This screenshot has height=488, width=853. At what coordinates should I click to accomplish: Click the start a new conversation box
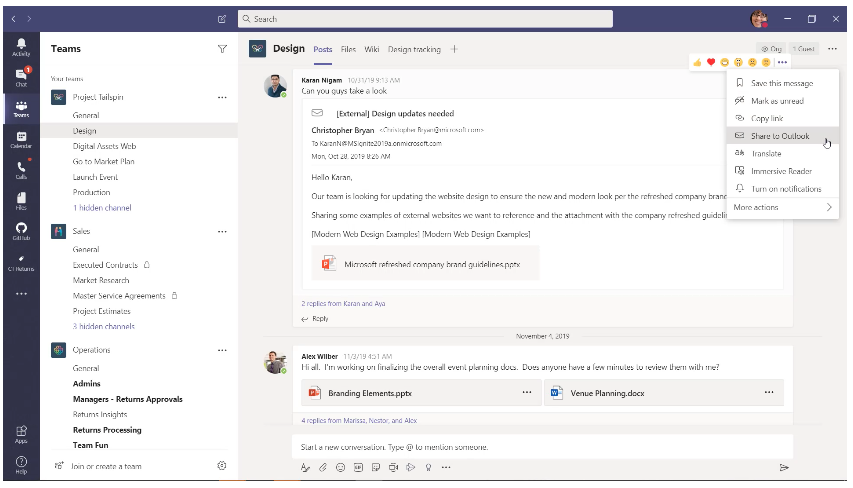coord(542,447)
